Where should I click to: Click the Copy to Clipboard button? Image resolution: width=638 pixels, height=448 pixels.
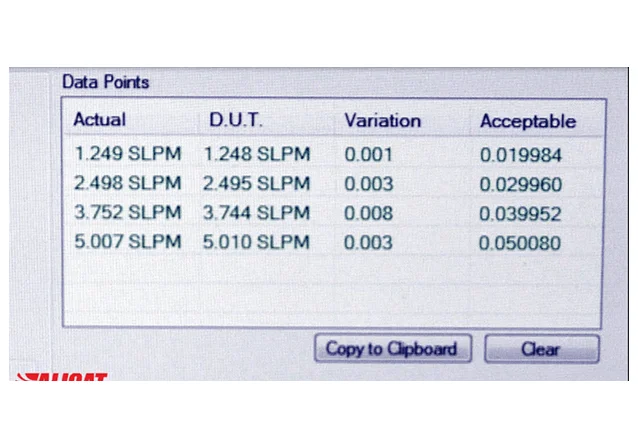(391, 349)
